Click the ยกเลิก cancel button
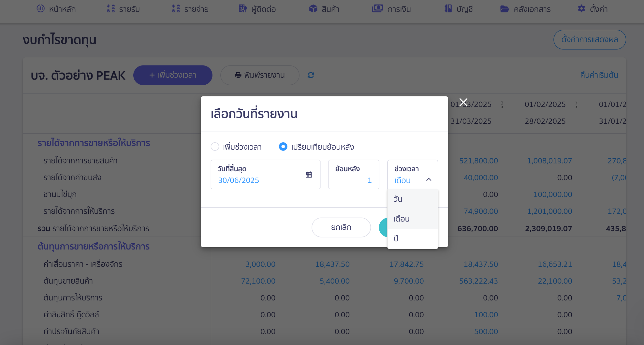The image size is (644, 345). point(341,227)
